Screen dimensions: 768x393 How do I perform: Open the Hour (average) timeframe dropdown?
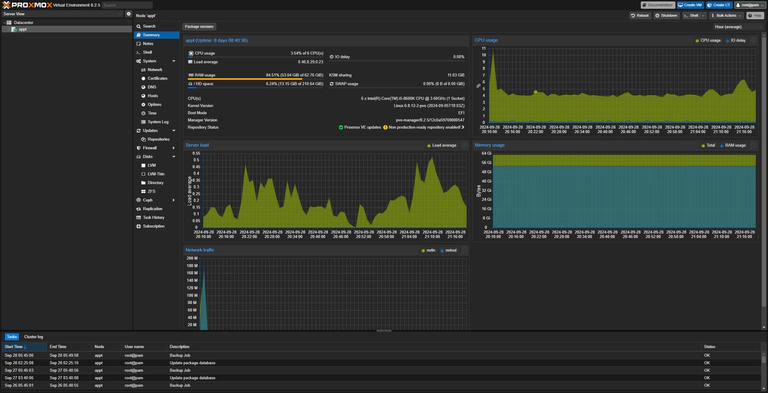[737, 27]
